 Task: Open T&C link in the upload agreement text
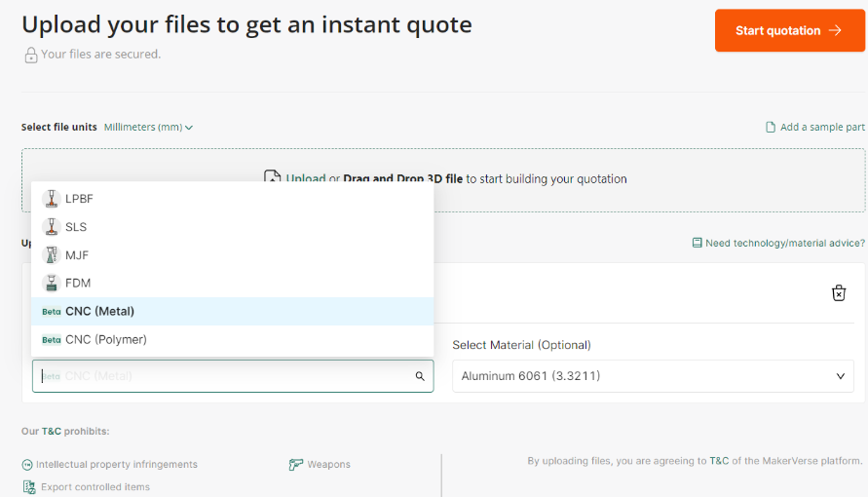point(719,461)
